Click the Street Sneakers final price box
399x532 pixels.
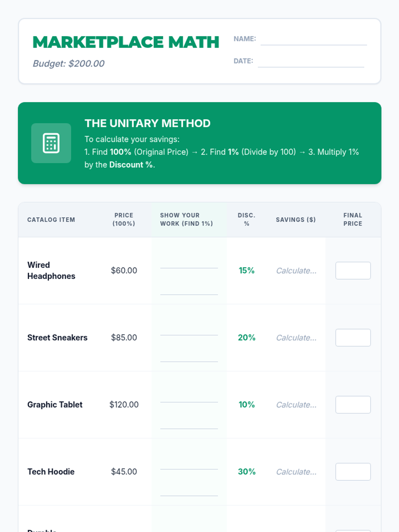(353, 337)
